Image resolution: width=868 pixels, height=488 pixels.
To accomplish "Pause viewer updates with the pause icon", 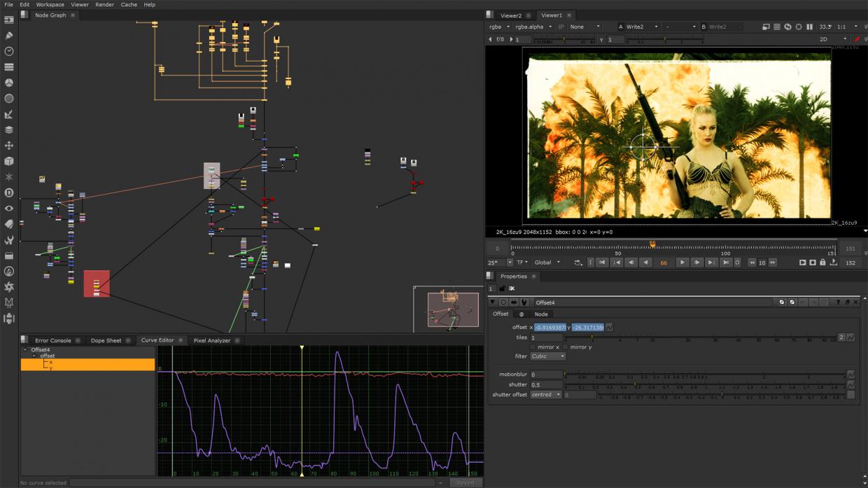I will (810, 27).
